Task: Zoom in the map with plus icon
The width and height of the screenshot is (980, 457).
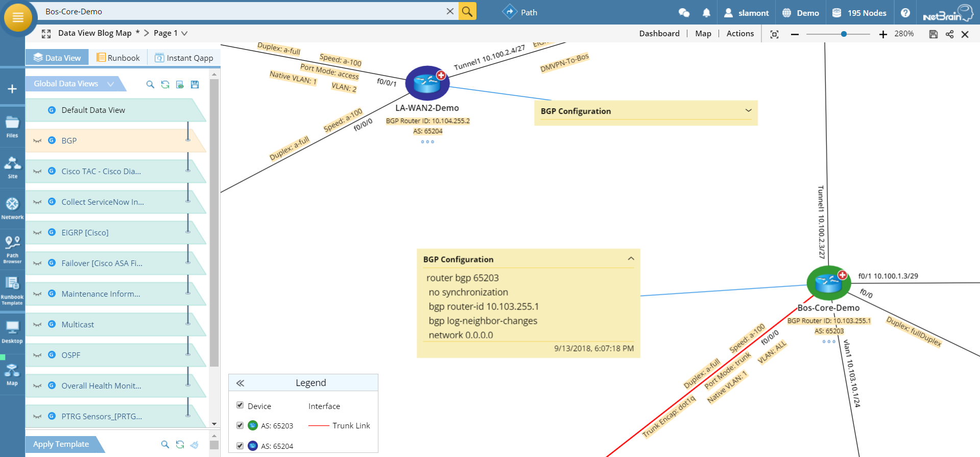Action: (883, 34)
